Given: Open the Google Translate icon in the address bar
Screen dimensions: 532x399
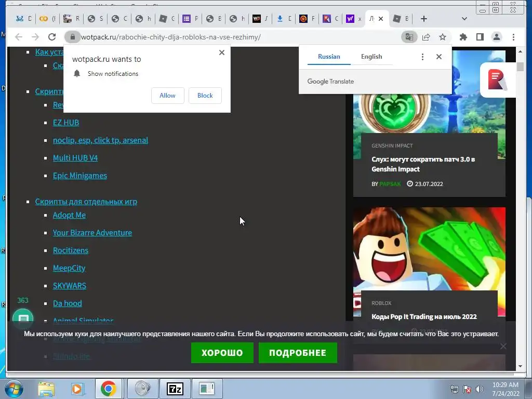Looking at the screenshot, I should (x=409, y=37).
